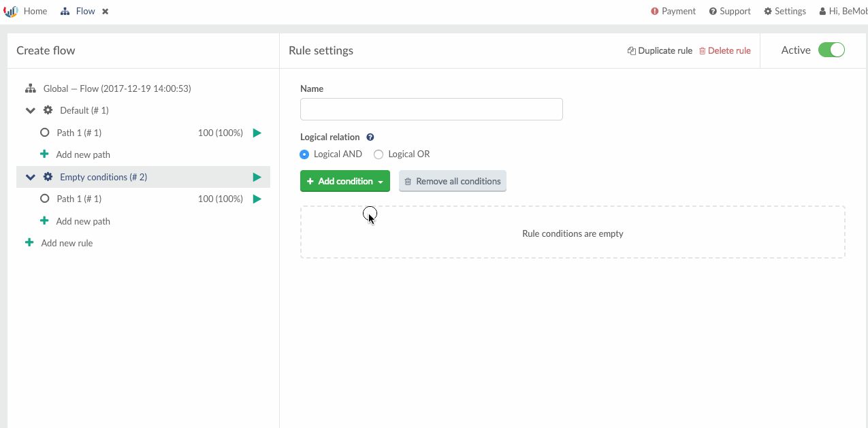Screen dimensions: 868x428
Task: Open the Settings menu
Action: coord(785,11)
